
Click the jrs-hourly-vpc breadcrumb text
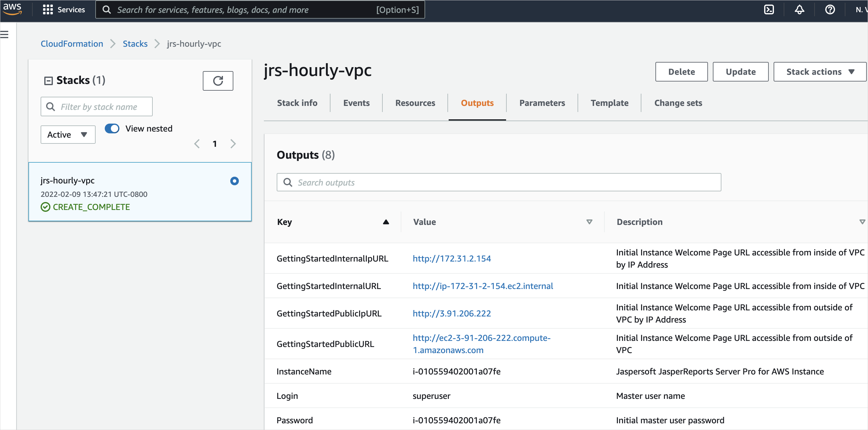tap(194, 44)
